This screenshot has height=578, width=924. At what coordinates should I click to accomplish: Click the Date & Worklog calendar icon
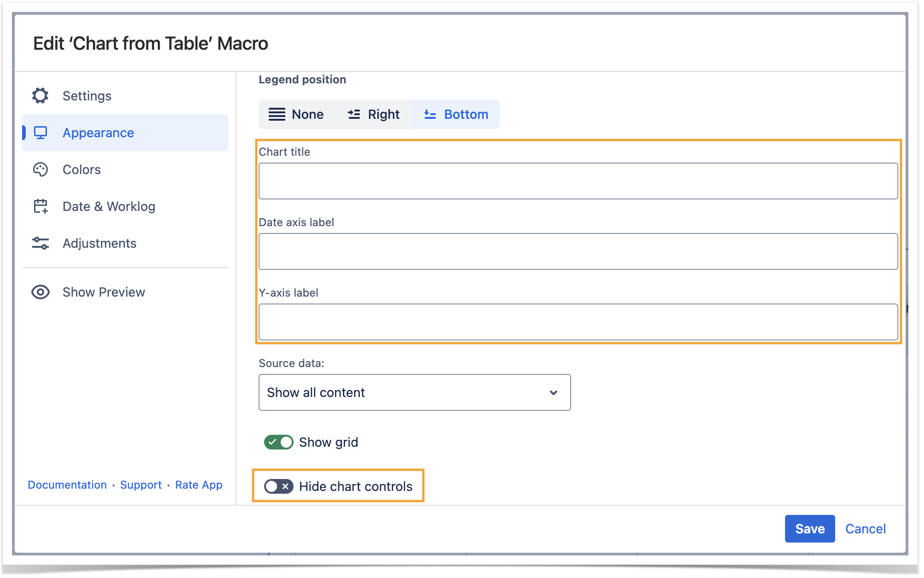pyautogui.click(x=40, y=206)
